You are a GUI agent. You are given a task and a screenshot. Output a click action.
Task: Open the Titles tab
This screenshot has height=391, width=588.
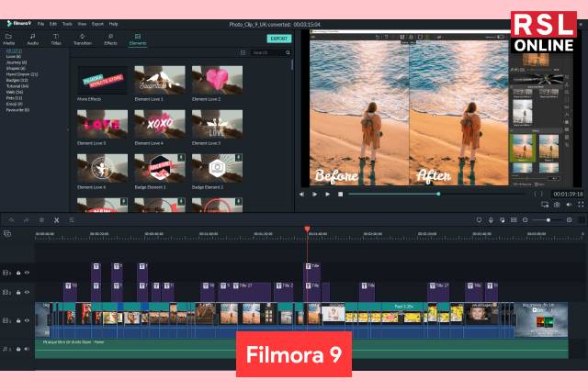click(56, 39)
